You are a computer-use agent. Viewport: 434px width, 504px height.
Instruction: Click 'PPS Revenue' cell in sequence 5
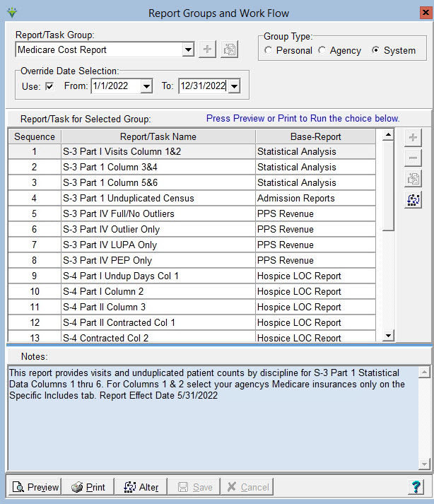click(x=316, y=213)
